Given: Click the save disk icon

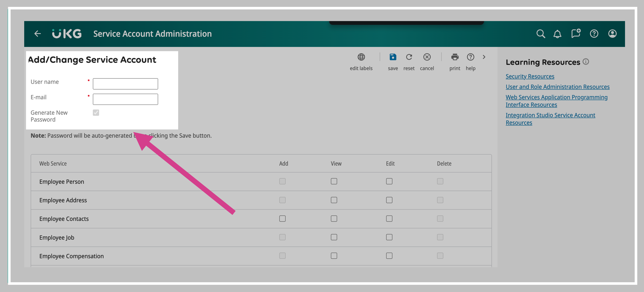Looking at the screenshot, I should [x=393, y=57].
